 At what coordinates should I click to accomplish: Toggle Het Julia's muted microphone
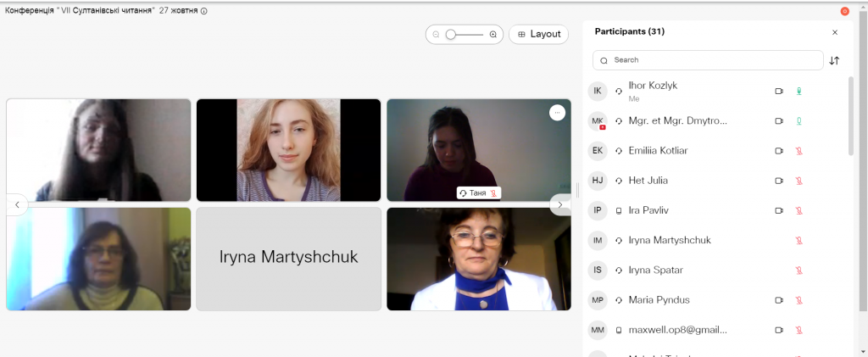[x=798, y=181]
